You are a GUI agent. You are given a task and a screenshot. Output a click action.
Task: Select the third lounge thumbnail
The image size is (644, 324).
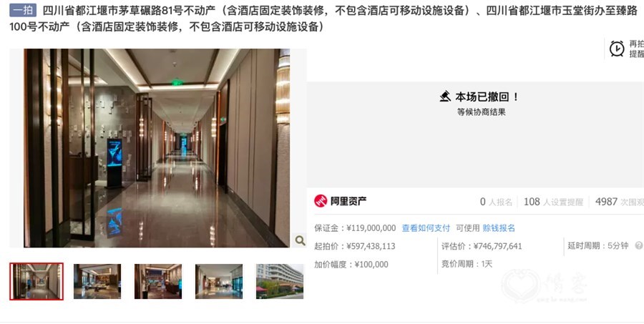pos(158,281)
